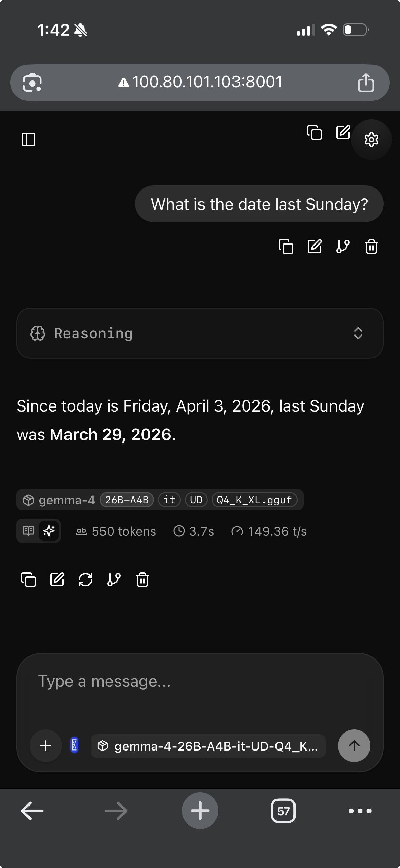Copy the user's question message
This screenshot has height=868, width=400.
[x=286, y=247]
